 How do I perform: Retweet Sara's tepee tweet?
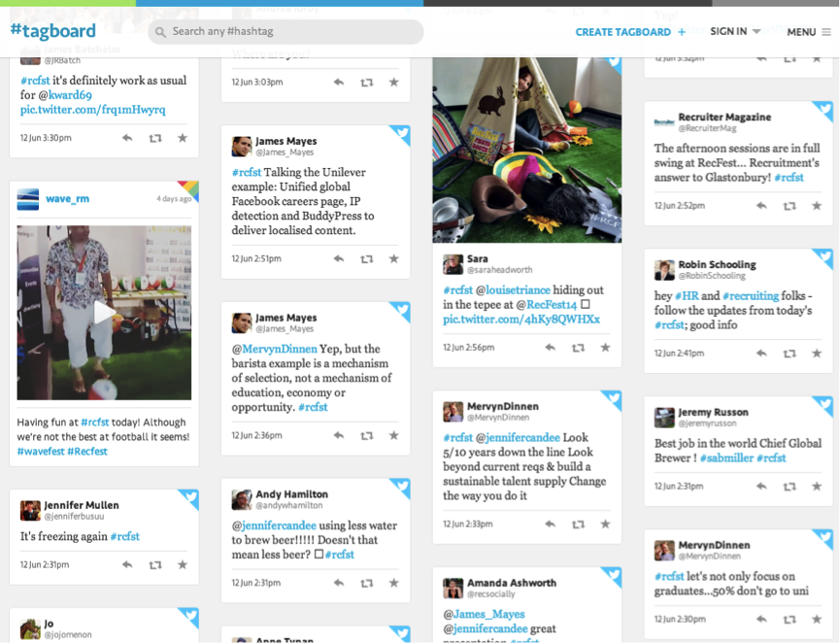[578, 348]
